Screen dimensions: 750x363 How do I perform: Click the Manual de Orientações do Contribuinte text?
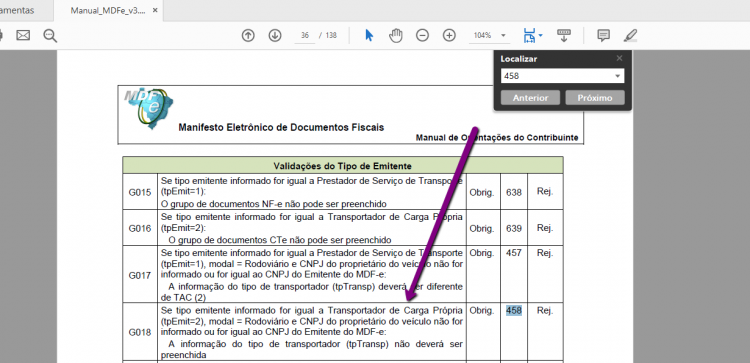[x=497, y=138]
